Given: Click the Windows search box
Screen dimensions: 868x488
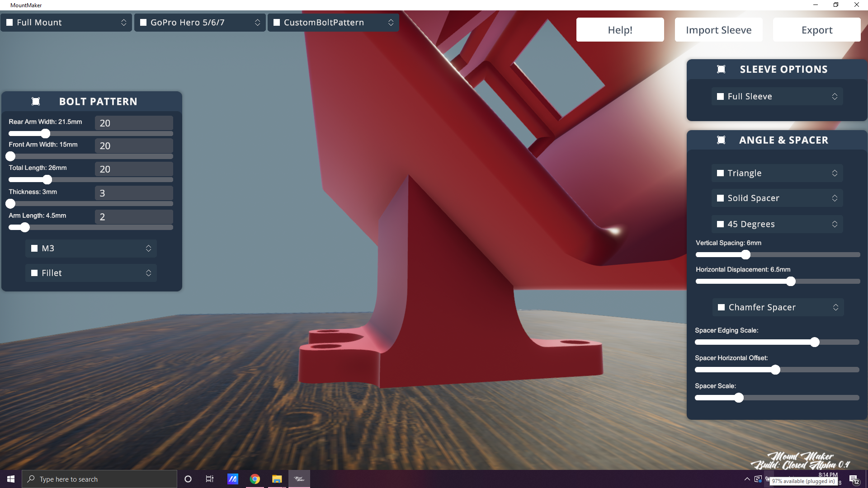Looking at the screenshot, I should point(99,479).
